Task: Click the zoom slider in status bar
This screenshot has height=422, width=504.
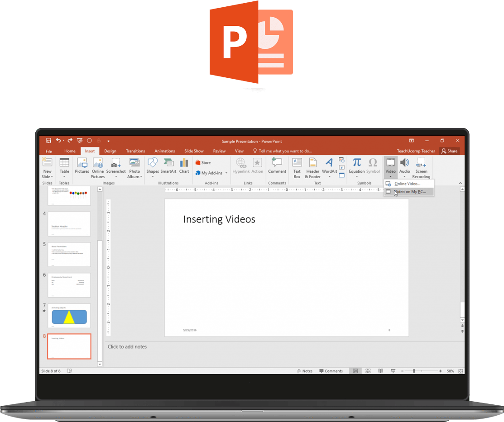Action: [414, 371]
